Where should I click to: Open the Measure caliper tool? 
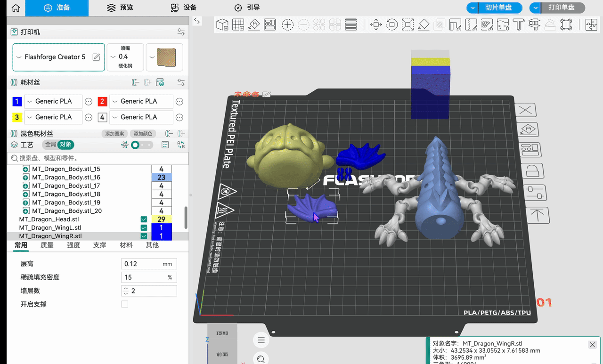pyautogui.click(x=534, y=24)
